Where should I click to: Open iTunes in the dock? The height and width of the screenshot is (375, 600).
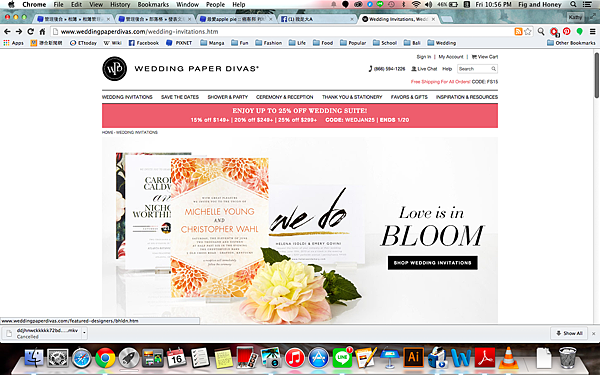point(295,358)
